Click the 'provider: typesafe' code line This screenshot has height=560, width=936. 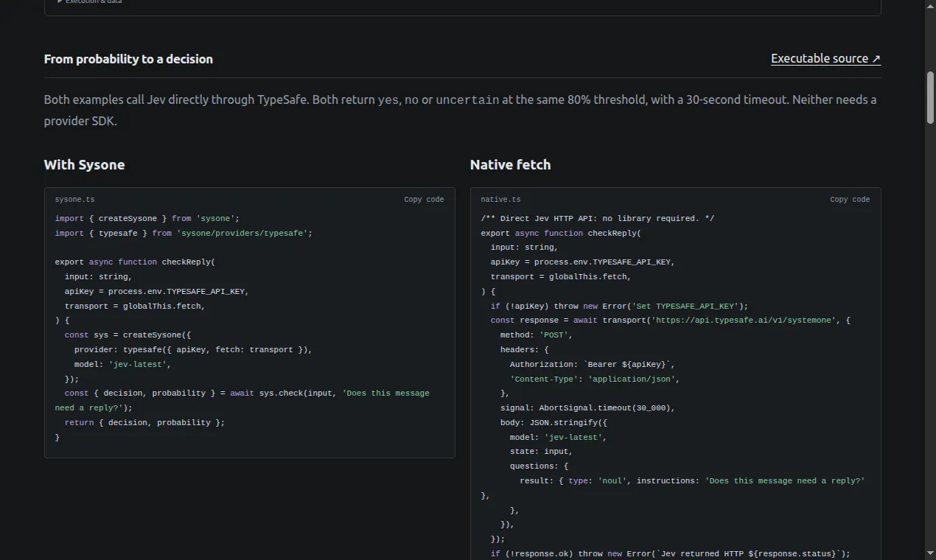(x=193, y=349)
